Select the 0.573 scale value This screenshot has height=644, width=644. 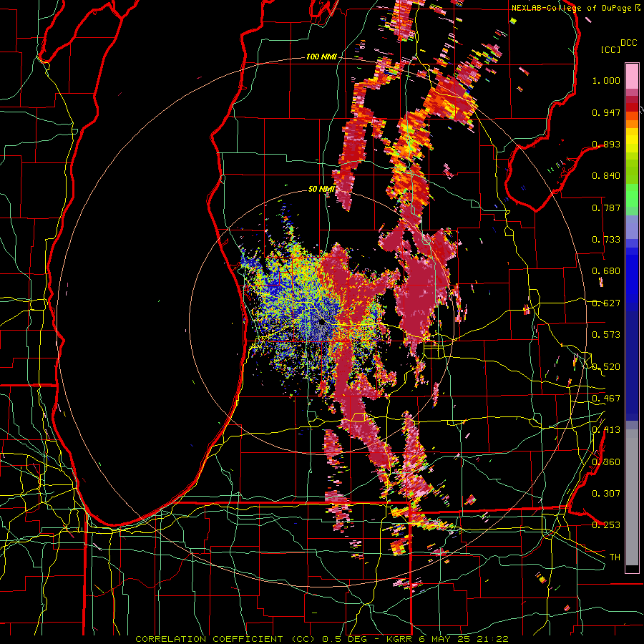click(x=606, y=335)
